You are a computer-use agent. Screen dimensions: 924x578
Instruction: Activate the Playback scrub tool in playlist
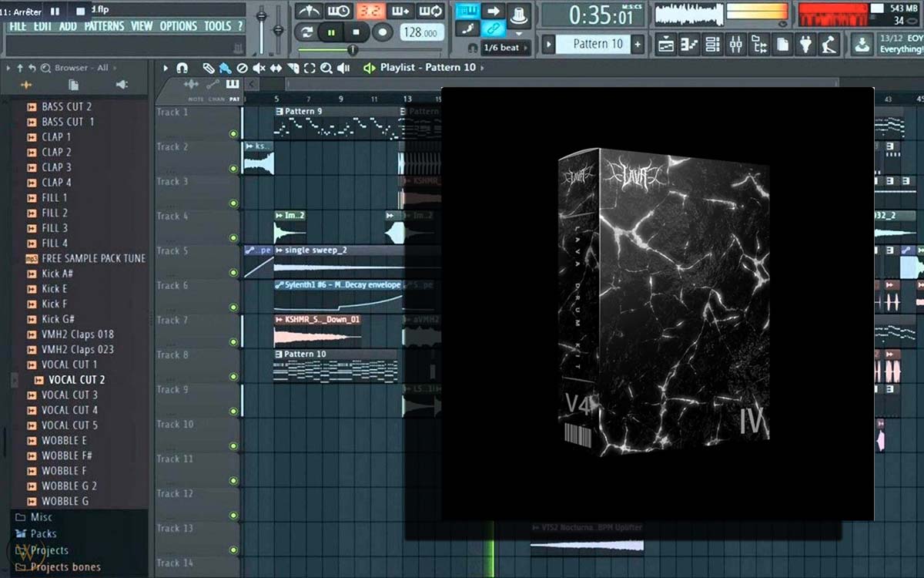(343, 68)
